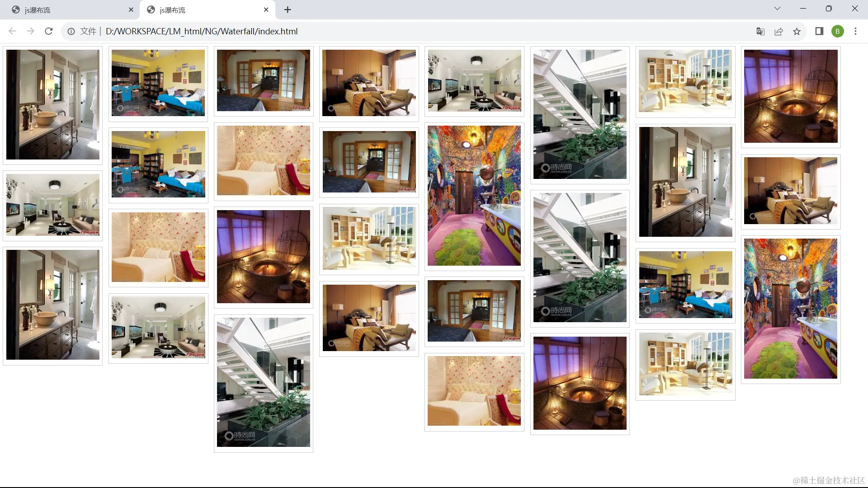The width and height of the screenshot is (868, 488).
Task: Close the active second tab
Action: (266, 9)
